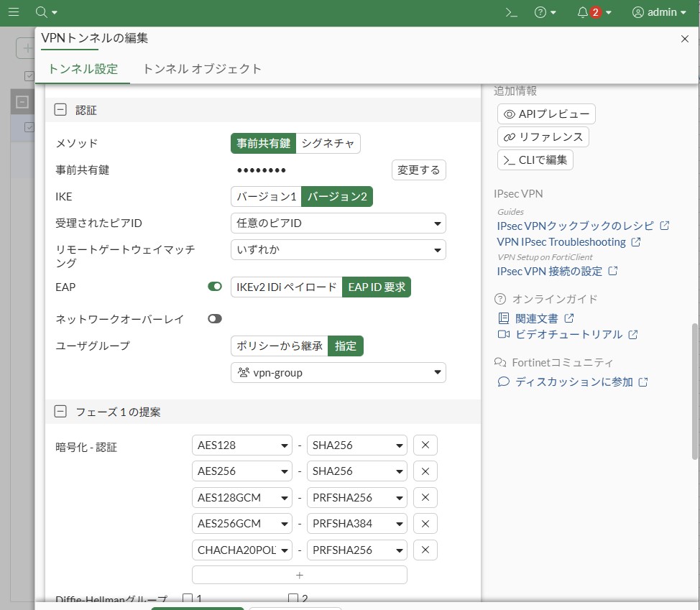Open the CLI console icon

pos(511,12)
